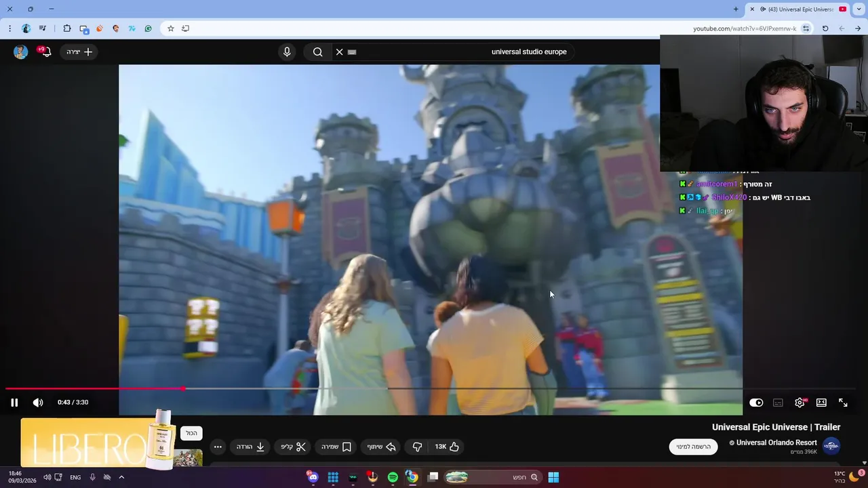868x488 pixels.
Task: Subscribe to channel (הרשמה למינוי)
Action: click(694, 447)
